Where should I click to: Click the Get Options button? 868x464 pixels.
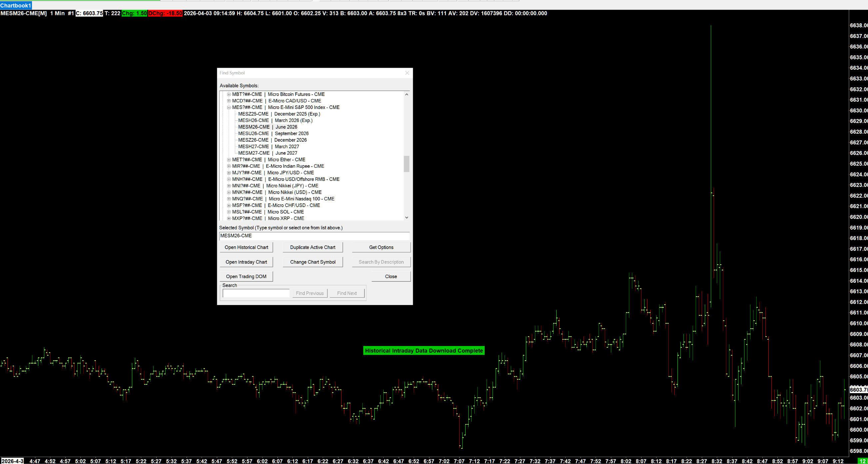pyautogui.click(x=381, y=248)
